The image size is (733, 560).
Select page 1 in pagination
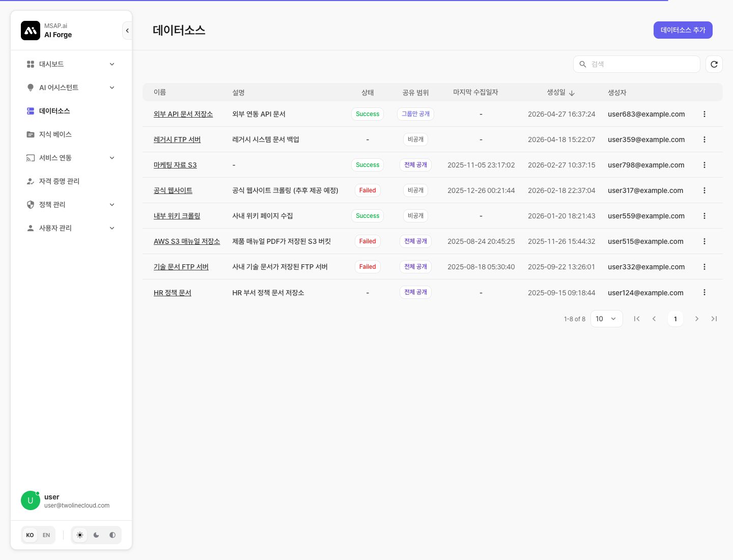coord(675,319)
